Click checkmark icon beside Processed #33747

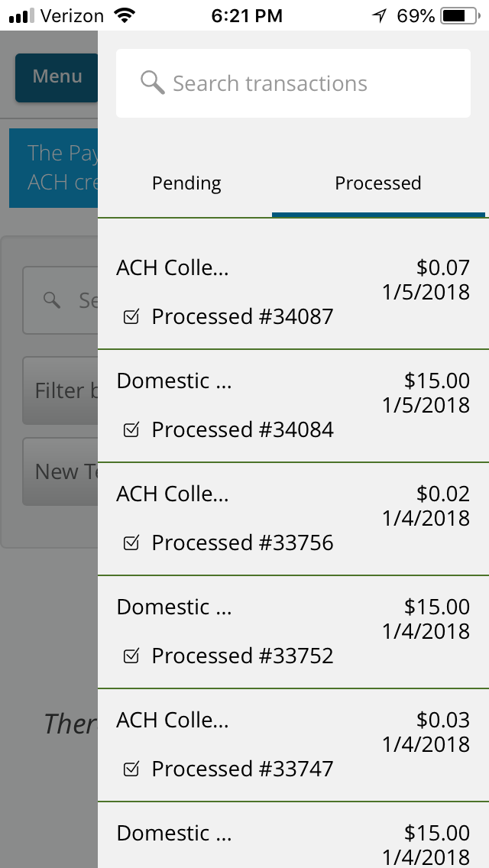point(131,769)
